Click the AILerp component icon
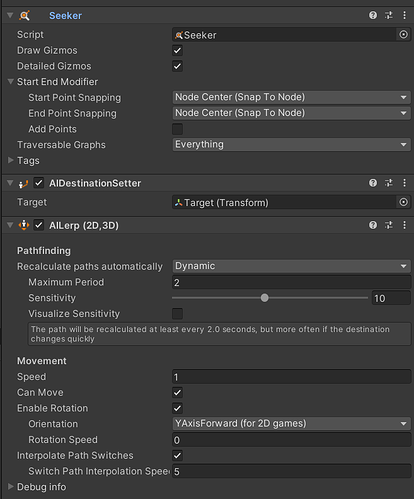This screenshot has width=414, height=499. (x=24, y=225)
